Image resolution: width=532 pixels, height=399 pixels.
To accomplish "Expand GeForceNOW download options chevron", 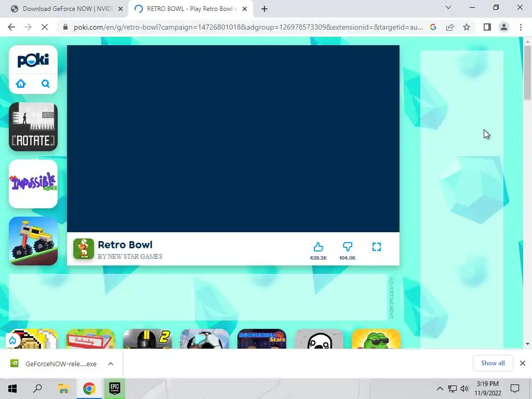I will (x=111, y=364).
